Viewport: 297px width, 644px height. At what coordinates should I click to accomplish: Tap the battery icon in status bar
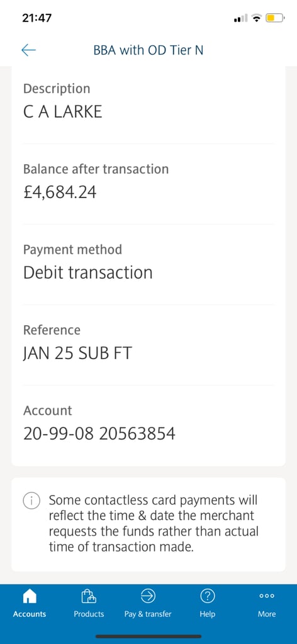point(275,18)
